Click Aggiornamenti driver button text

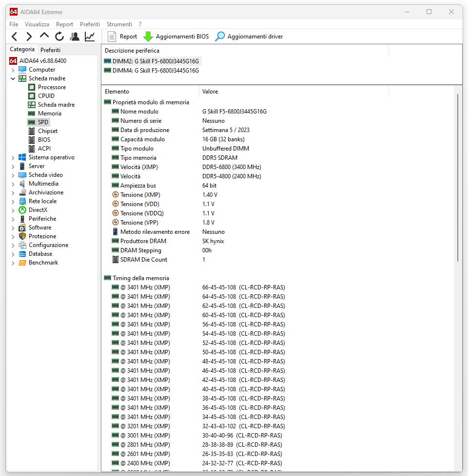[255, 37]
